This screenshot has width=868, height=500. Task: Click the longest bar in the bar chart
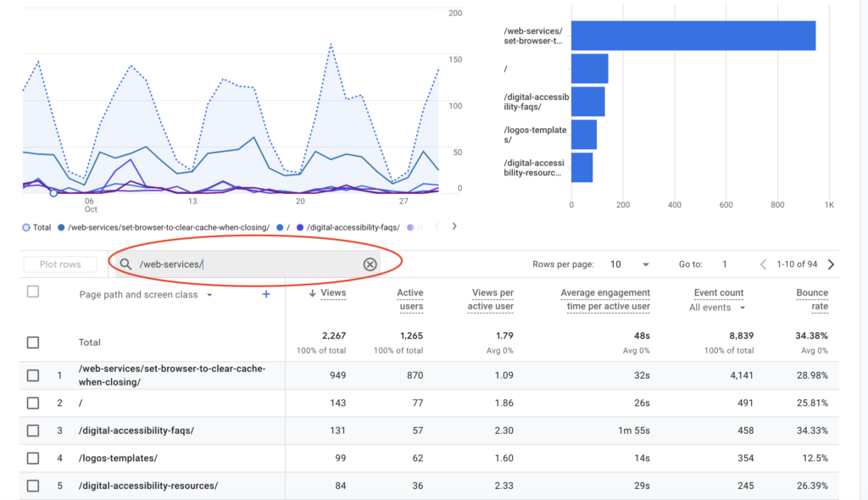coord(695,36)
